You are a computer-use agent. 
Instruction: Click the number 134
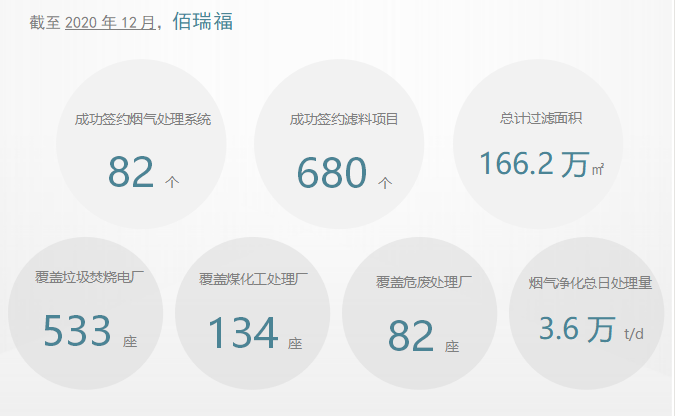coord(243,333)
